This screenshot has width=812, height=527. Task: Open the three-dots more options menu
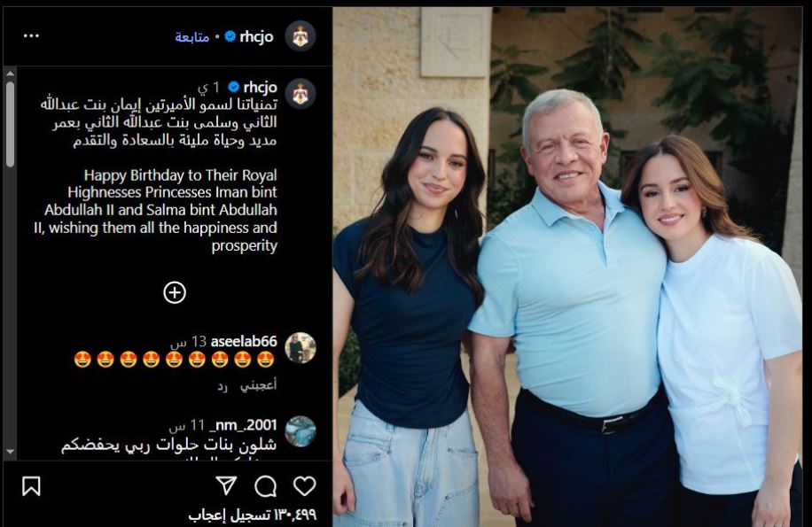(31, 35)
